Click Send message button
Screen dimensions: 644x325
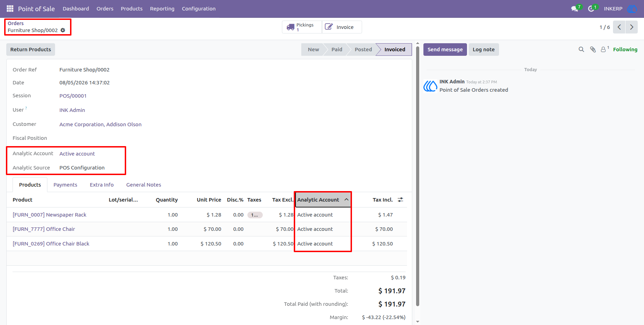coord(445,50)
